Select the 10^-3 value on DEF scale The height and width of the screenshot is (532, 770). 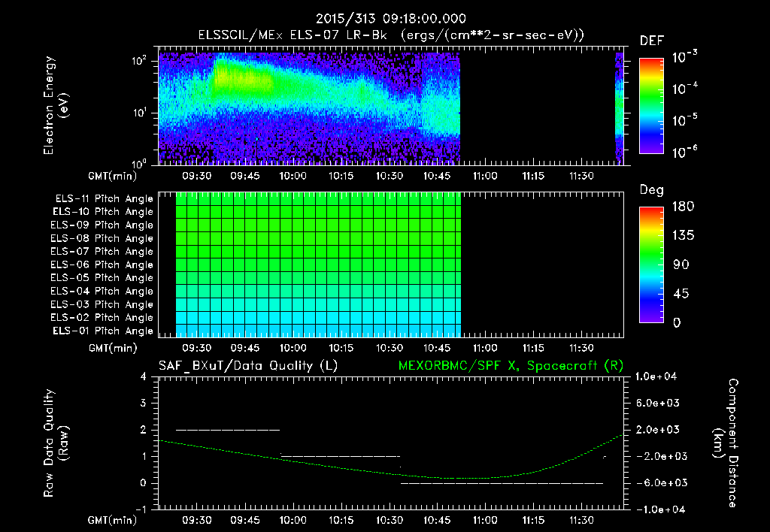(684, 57)
